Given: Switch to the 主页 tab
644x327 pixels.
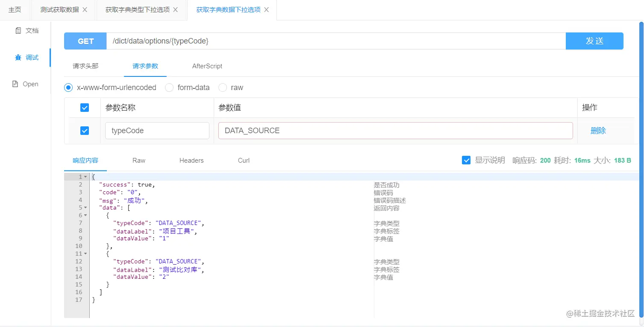Looking at the screenshot, I should pyautogui.click(x=15, y=10).
